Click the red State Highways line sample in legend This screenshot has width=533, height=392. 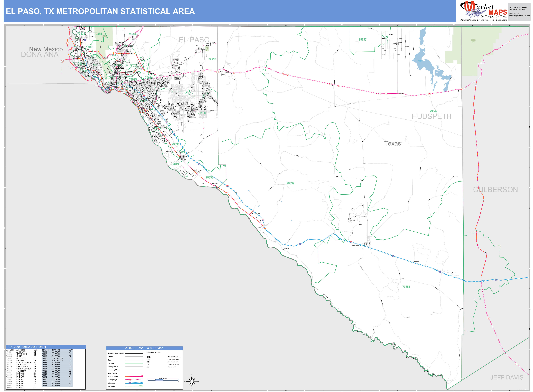click(134, 376)
